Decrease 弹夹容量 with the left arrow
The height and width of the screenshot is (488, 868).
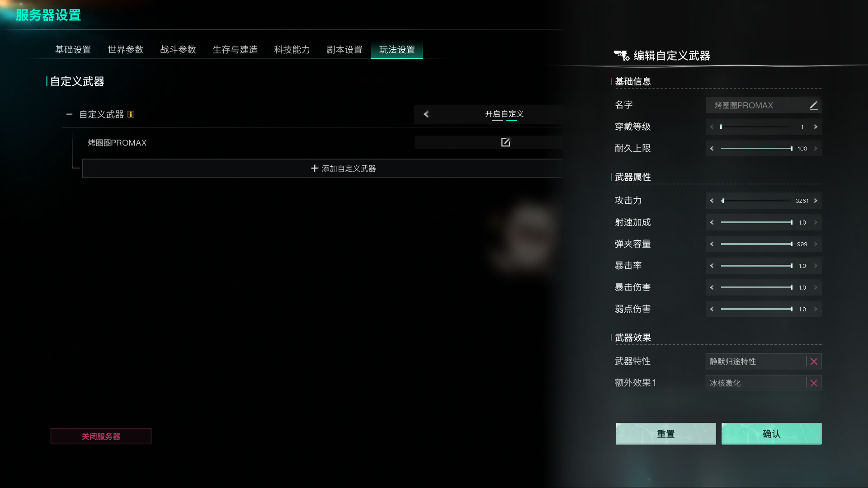[x=712, y=244]
